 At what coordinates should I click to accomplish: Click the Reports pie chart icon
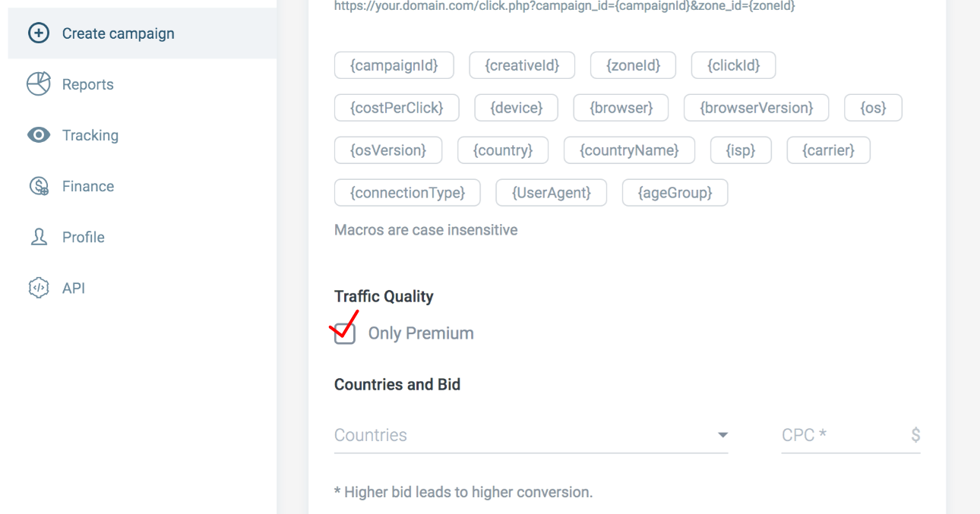[38, 84]
